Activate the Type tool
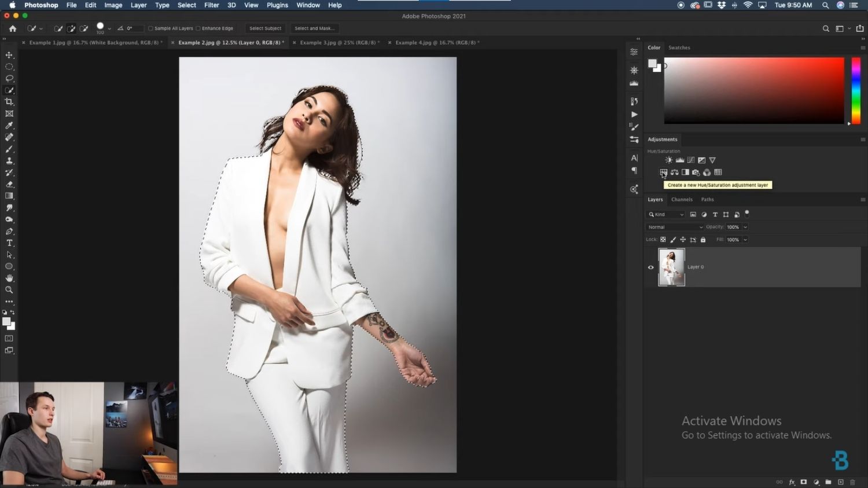868x488 pixels. (9, 243)
